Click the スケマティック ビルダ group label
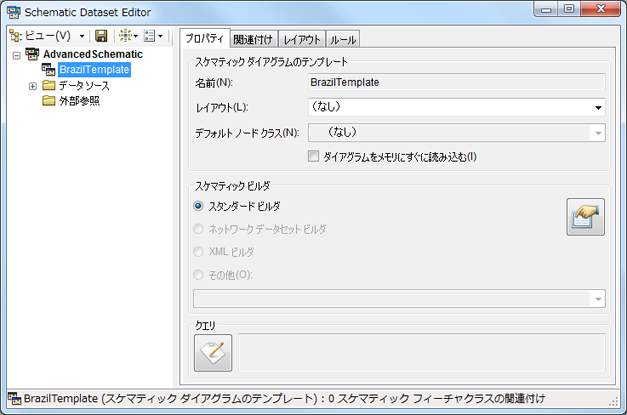The width and height of the screenshot is (627, 415). (x=233, y=186)
